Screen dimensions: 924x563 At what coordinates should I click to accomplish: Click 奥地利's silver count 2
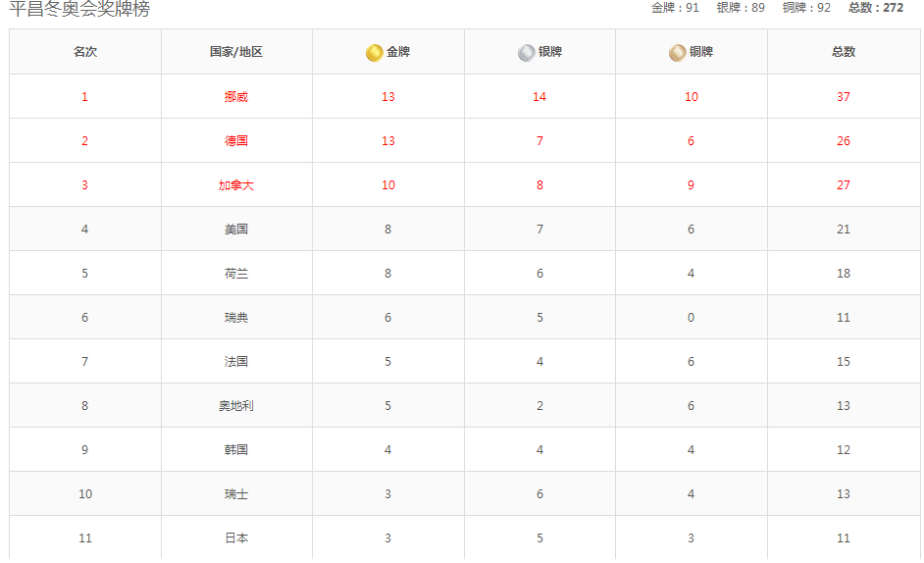(x=539, y=406)
